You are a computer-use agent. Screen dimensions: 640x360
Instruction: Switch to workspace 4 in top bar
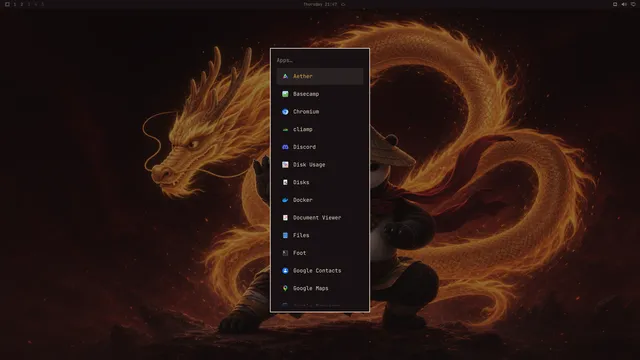point(36,4)
